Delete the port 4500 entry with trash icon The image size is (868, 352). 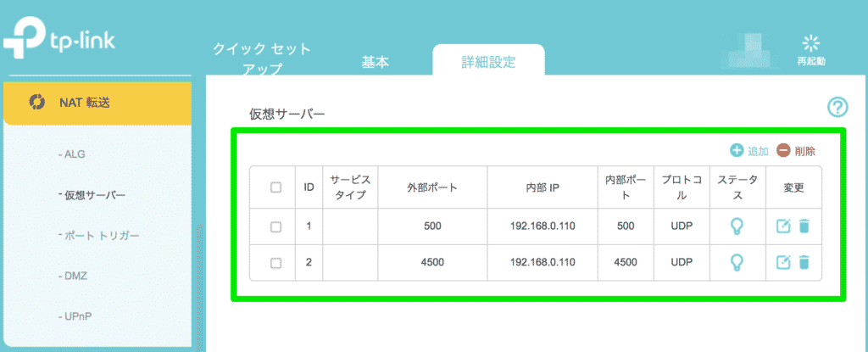(804, 262)
